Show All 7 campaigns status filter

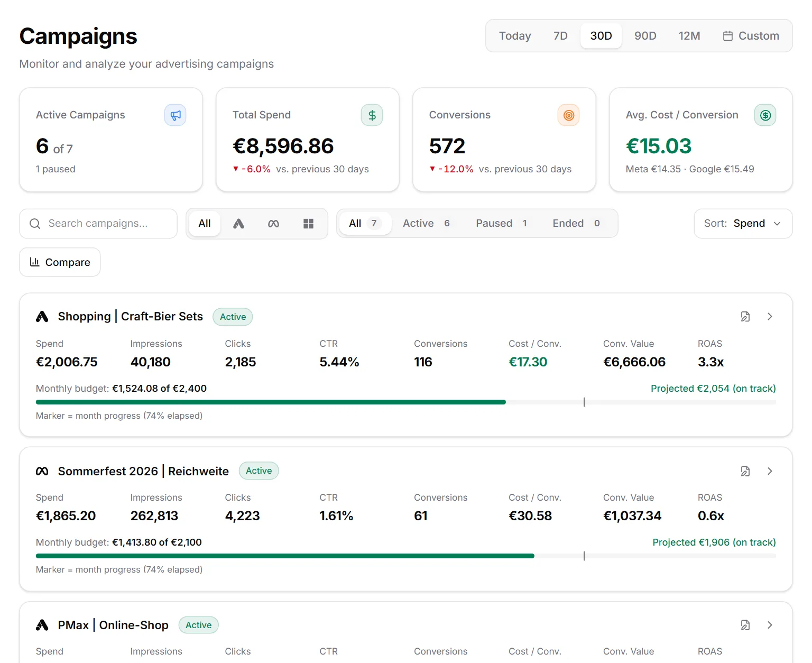coord(364,224)
